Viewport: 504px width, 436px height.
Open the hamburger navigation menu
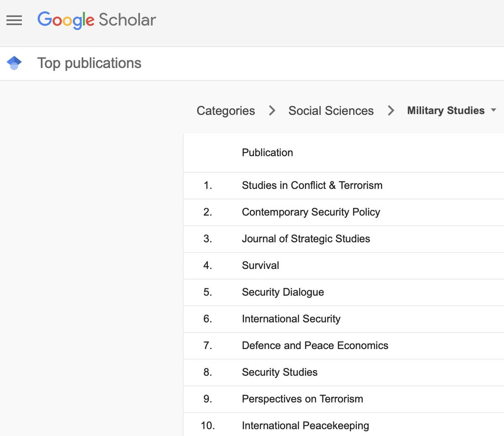click(x=14, y=20)
